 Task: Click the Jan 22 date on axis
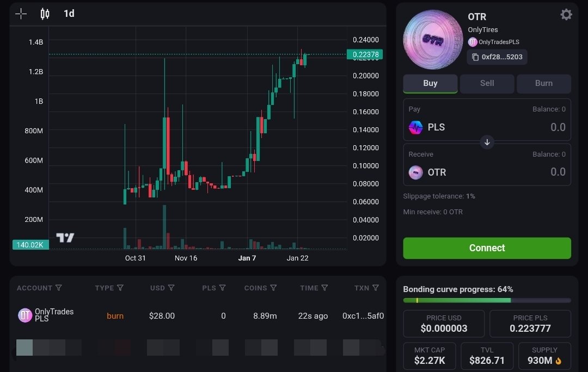(297, 258)
